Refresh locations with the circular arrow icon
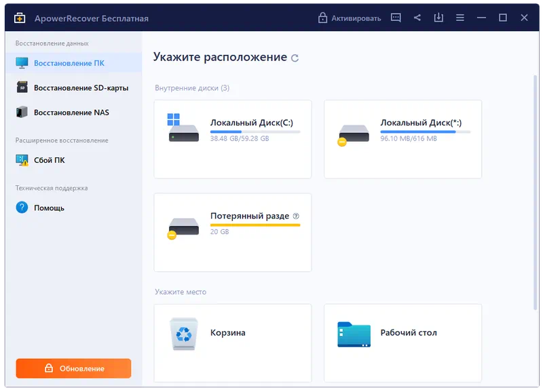Image resolution: width=543 pixels, height=392 pixels. pos(295,58)
